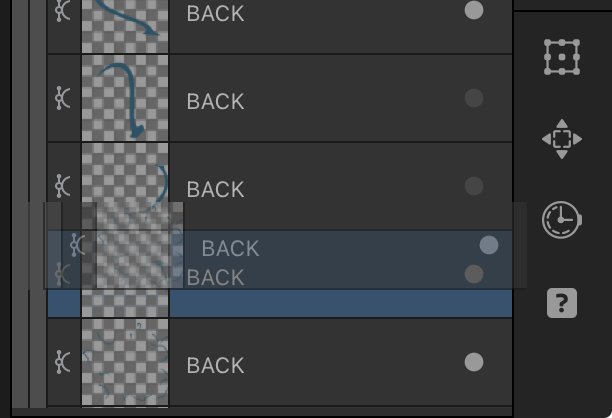Viewport: 612px width, 418px height.
Task: Open the Transform panel bounding-box icon
Action: point(562,57)
